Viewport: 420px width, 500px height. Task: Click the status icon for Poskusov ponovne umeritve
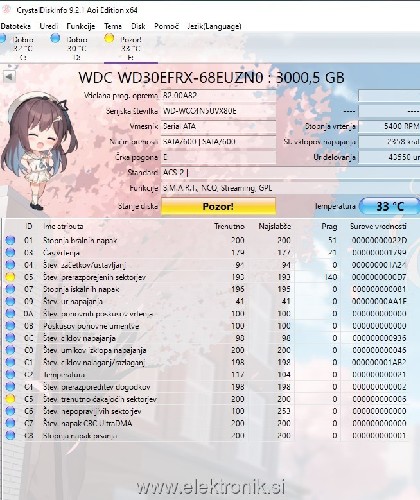click(10, 326)
